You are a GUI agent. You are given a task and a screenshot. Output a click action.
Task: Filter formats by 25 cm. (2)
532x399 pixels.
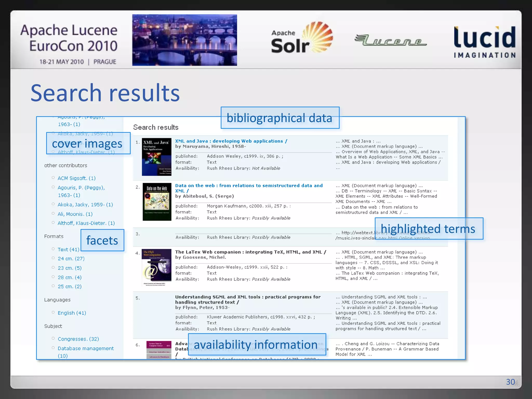pos(70,287)
